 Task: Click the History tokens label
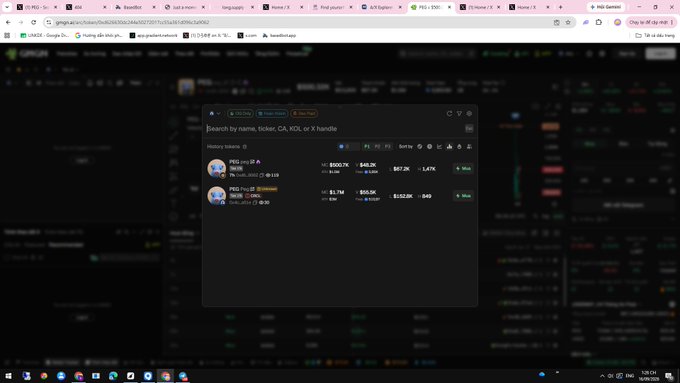[223, 147]
